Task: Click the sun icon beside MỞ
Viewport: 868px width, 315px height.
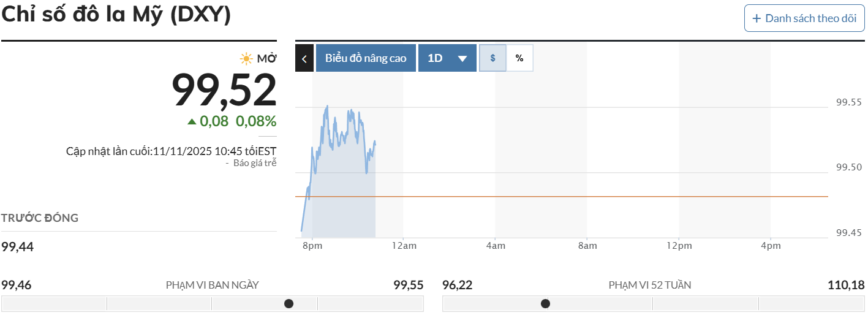Action: click(246, 59)
